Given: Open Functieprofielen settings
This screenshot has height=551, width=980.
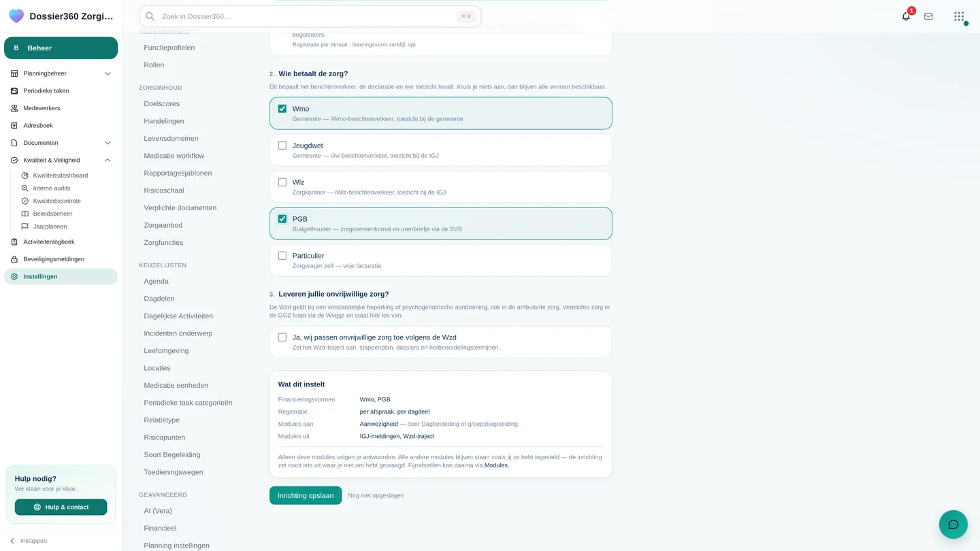Looking at the screenshot, I should (x=169, y=48).
